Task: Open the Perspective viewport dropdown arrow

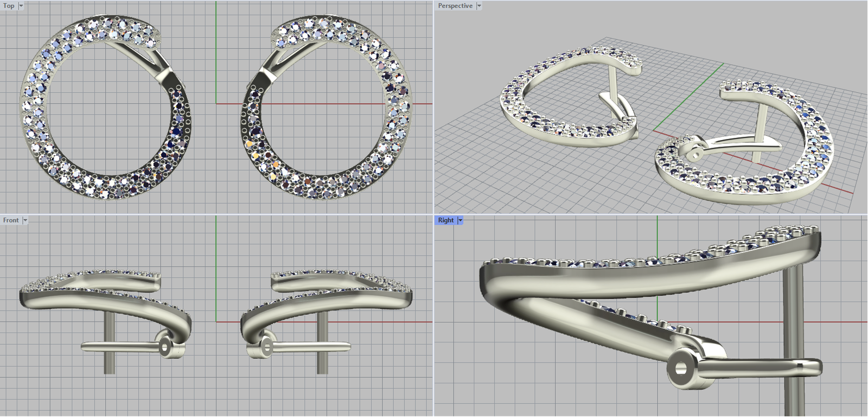Action: point(479,6)
